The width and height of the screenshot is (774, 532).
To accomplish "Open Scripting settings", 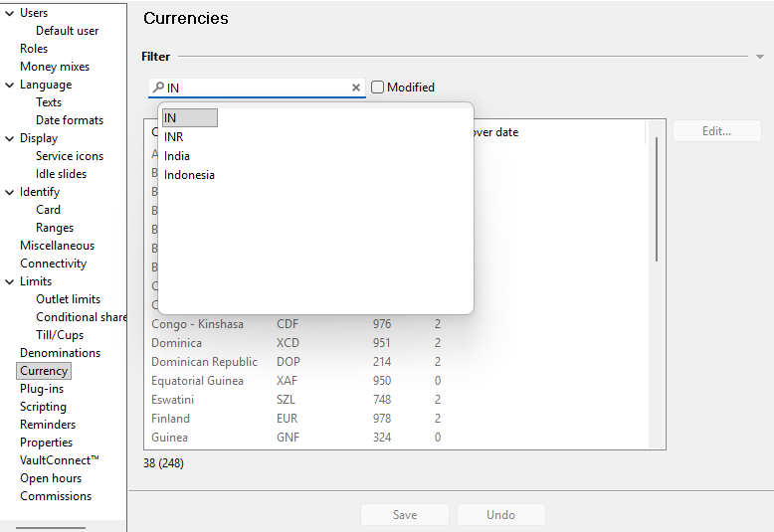I will pos(43,407).
